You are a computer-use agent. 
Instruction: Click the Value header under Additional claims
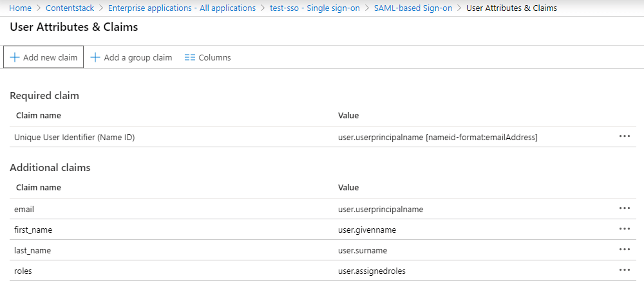pos(348,187)
